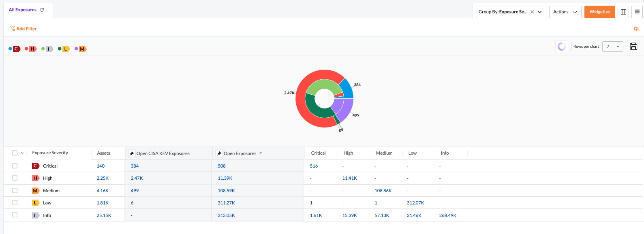This screenshot has height=234, width=644.
Task: Sort by Critical column header
Action: (x=318, y=153)
